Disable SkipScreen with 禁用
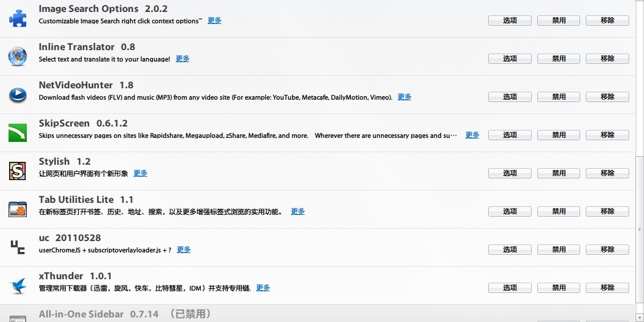The height and width of the screenshot is (322, 644). pyautogui.click(x=558, y=135)
